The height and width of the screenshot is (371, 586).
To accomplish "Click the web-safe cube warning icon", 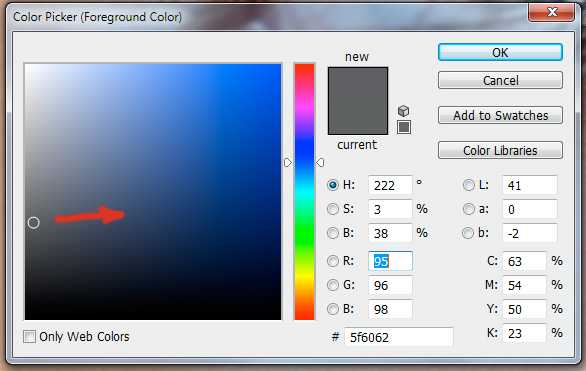I will click(404, 111).
